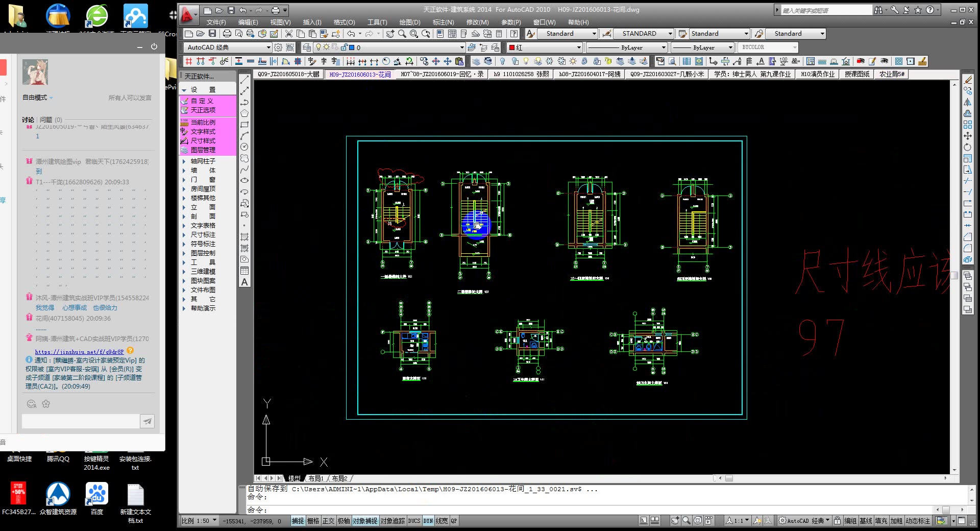
Task: Toggle the 栅格 grid display
Action: pyautogui.click(x=313, y=521)
